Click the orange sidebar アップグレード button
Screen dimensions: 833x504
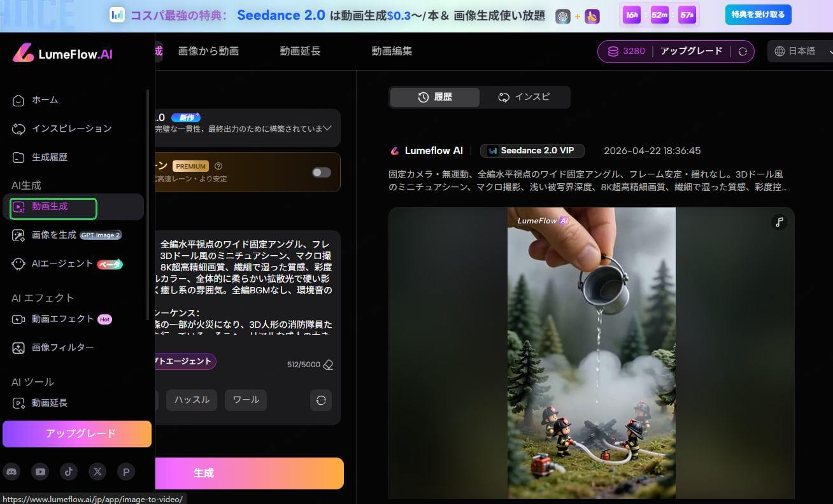pyautogui.click(x=77, y=434)
